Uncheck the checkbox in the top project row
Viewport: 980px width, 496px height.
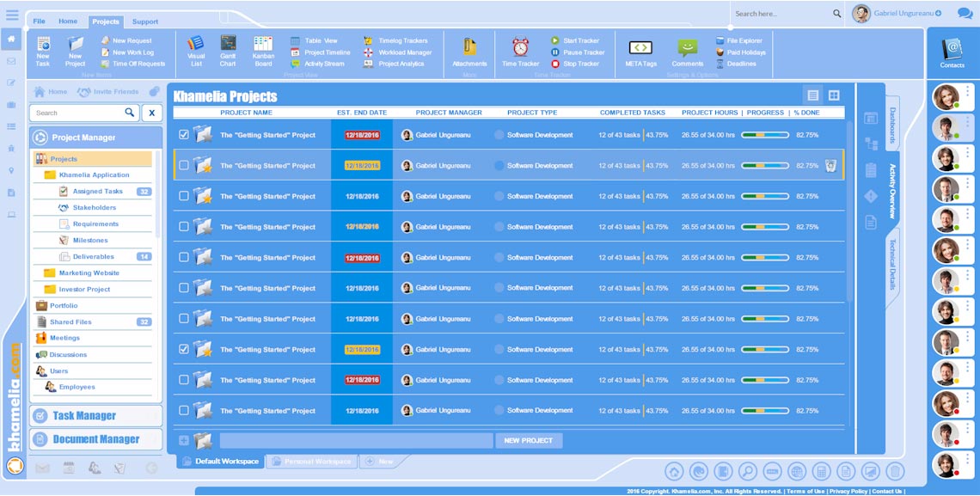[184, 134]
